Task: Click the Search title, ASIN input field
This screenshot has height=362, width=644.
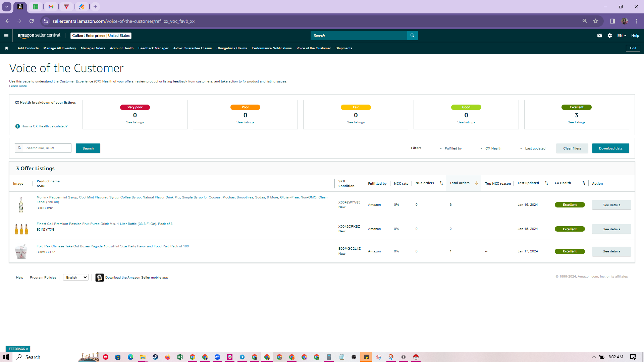Action: 47,148
